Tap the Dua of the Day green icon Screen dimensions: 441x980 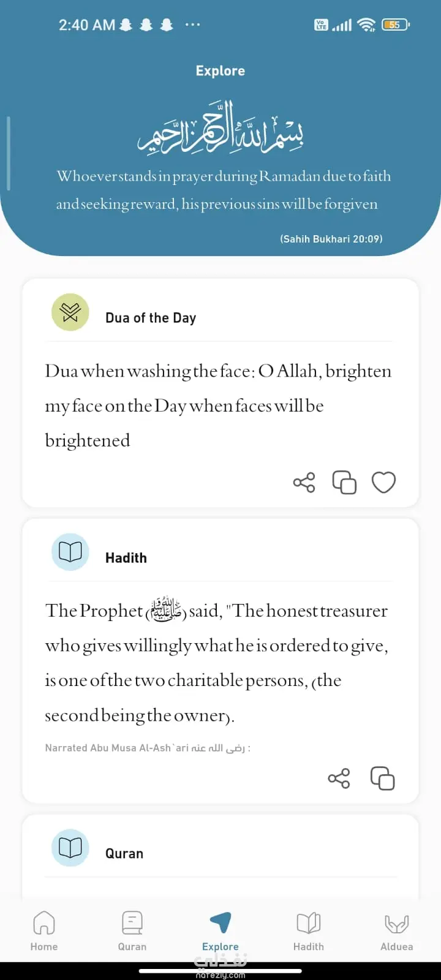[x=70, y=312]
